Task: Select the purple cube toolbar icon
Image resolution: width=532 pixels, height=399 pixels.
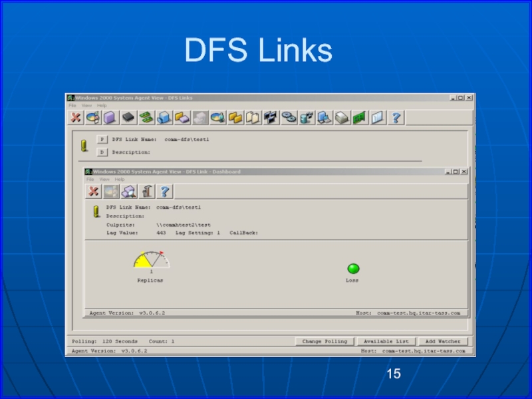Action: pyautogui.click(x=110, y=118)
